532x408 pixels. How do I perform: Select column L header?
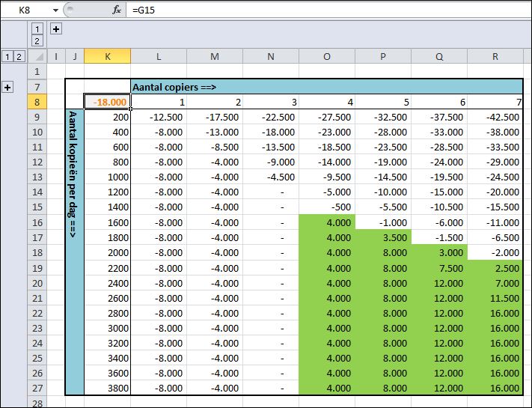159,56
